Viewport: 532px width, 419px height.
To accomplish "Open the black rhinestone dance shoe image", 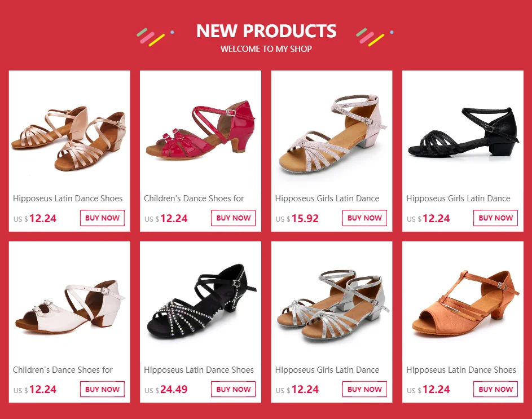I will click(x=200, y=302).
